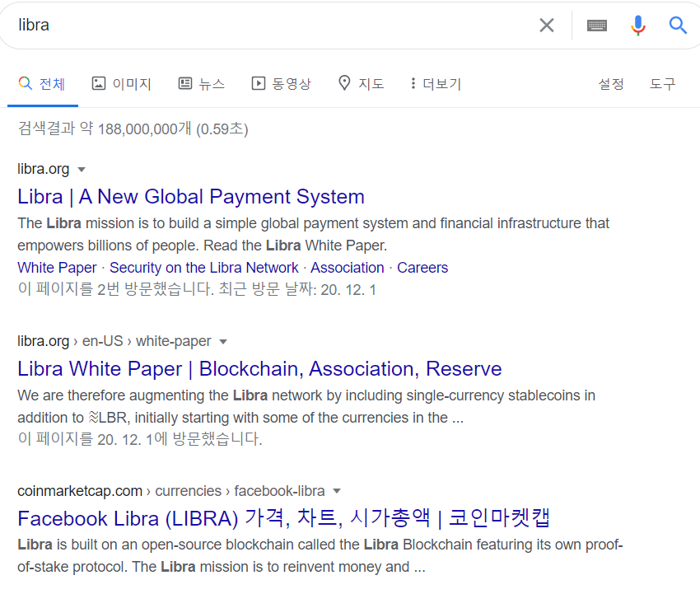Open Security on the Libra Network sitelink
The height and width of the screenshot is (594, 700).
[204, 268]
